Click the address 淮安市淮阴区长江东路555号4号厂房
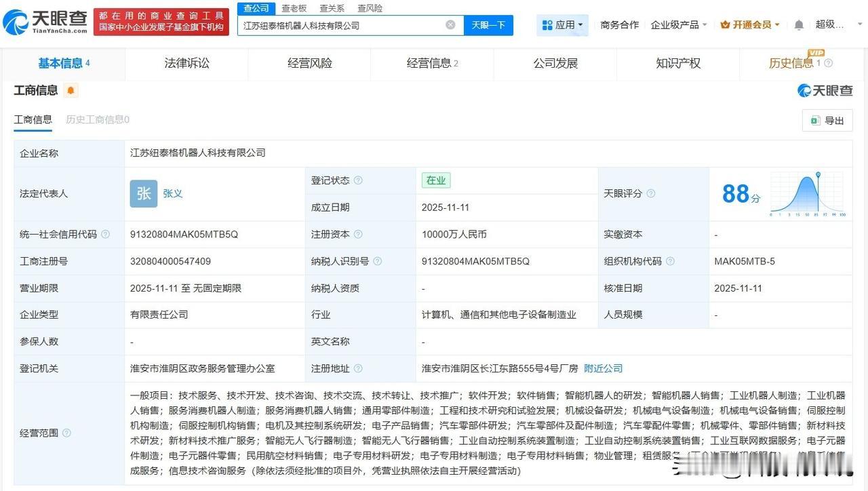 [x=500, y=368]
